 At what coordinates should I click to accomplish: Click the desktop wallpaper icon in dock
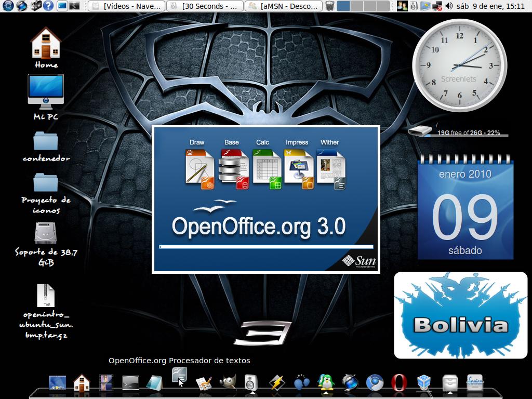point(57,383)
